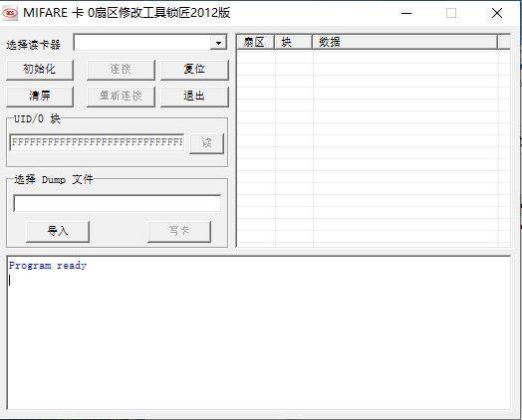522x420 pixels.
Task: Click the app icon in title bar
Action: pyautogui.click(x=10, y=13)
